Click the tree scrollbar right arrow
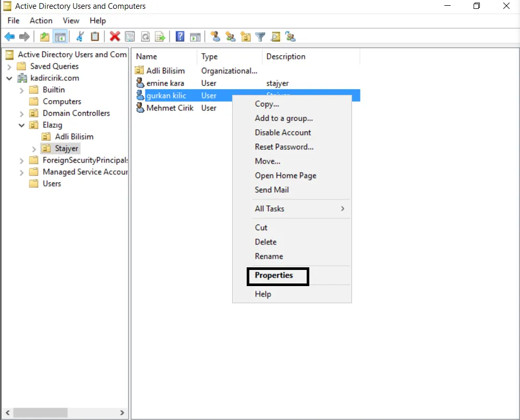This screenshot has width=520, height=420. tap(122, 413)
